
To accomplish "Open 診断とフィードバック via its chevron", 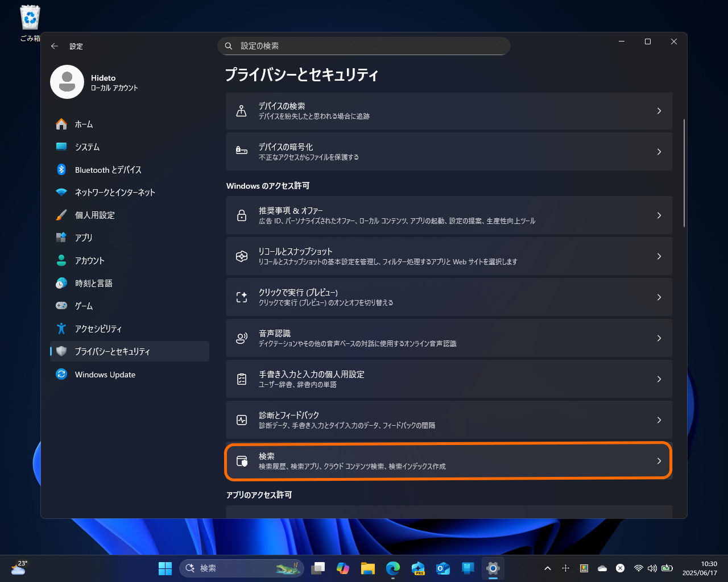I will point(659,419).
